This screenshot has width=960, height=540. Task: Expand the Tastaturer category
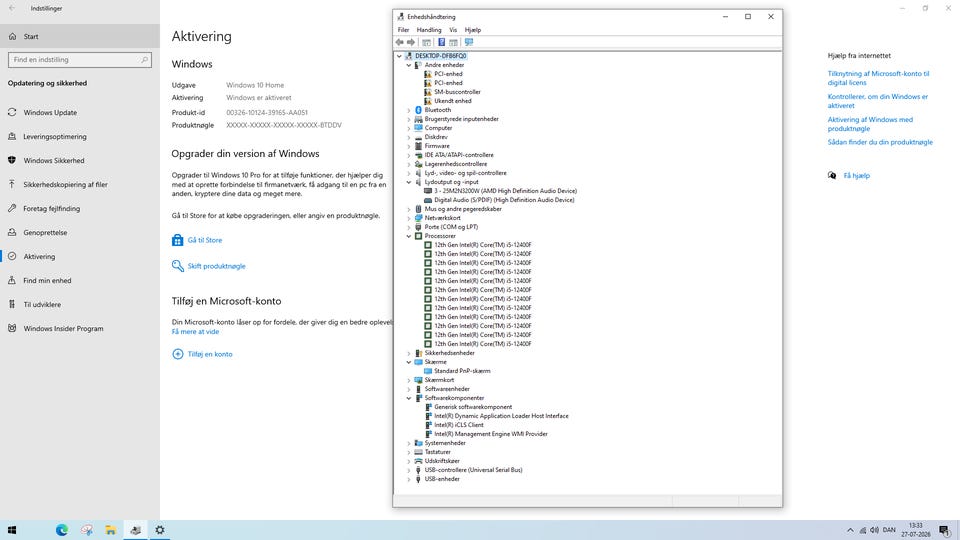click(x=409, y=452)
